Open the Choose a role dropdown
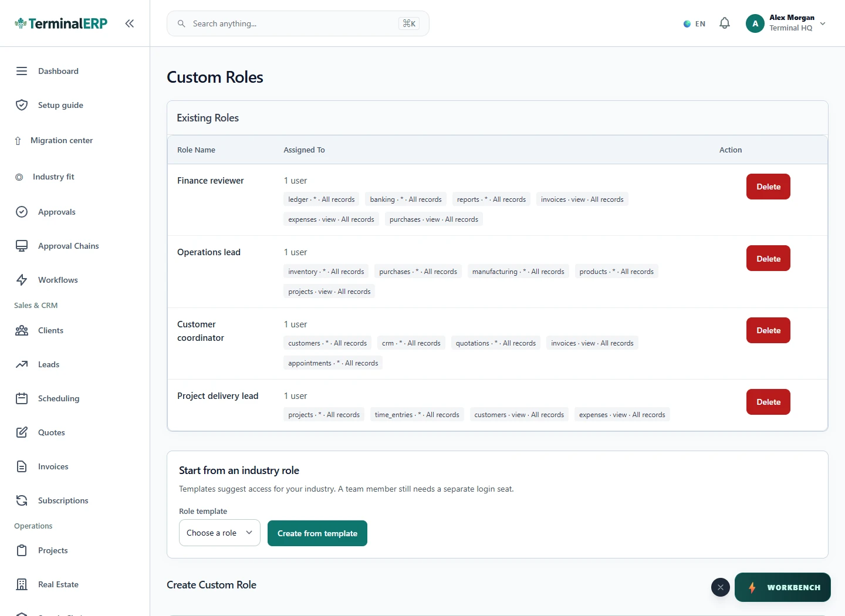The height and width of the screenshot is (616, 845). [219, 533]
